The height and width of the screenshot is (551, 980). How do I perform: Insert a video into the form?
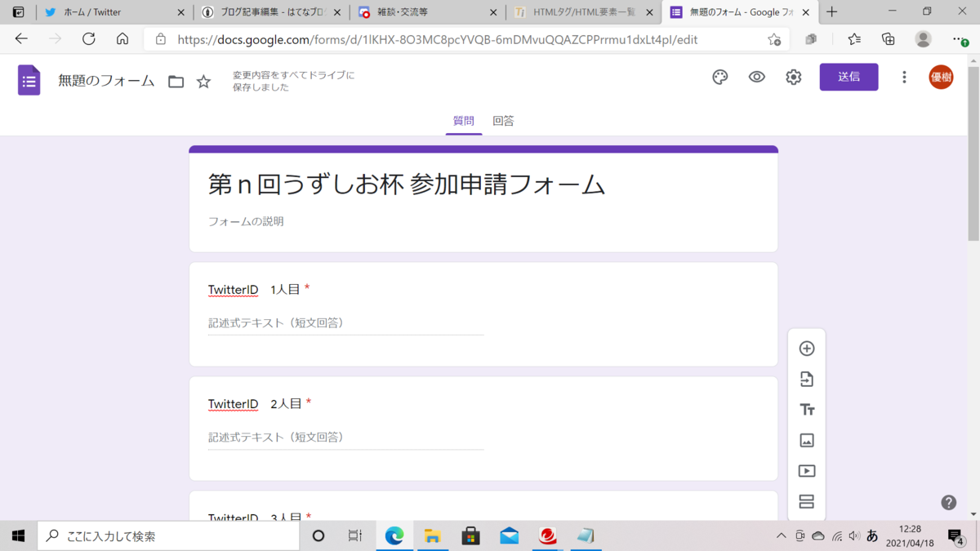point(807,471)
